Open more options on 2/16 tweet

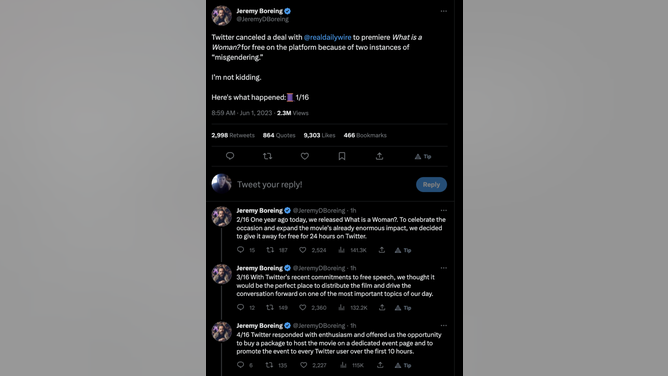click(443, 210)
